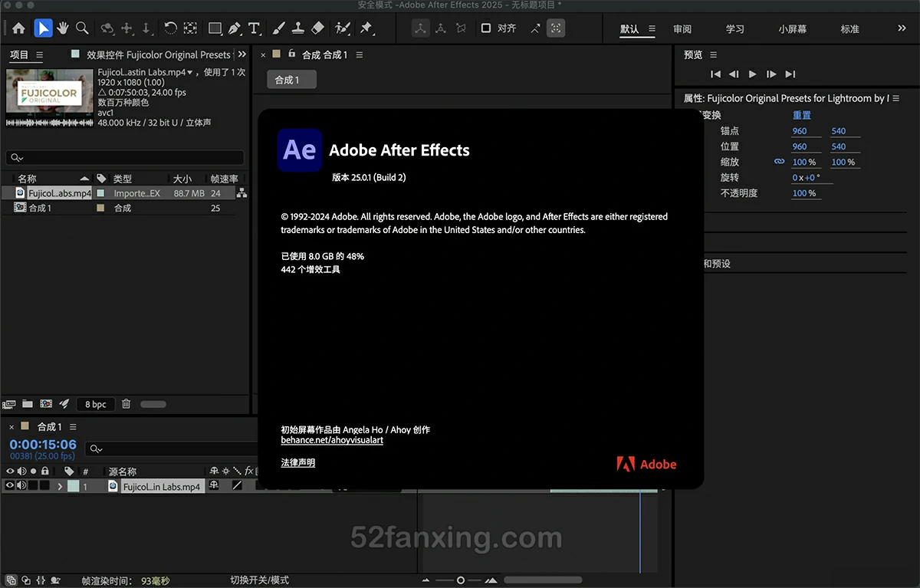The height and width of the screenshot is (588, 920).
Task: Activate the View Axis mode icon
Action: (461, 28)
